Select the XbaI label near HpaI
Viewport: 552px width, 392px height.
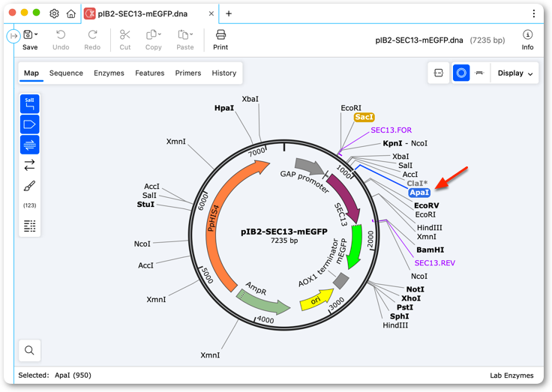coord(250,99)
